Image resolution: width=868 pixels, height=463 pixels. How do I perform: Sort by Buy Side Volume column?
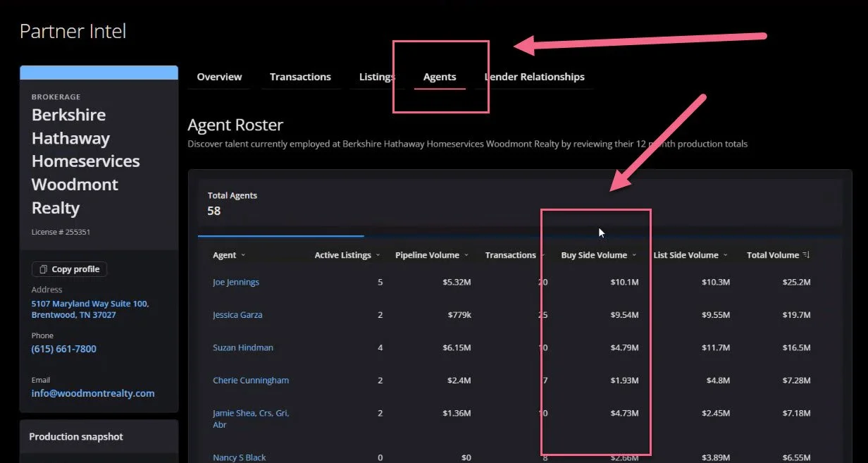tap(599, 255)
